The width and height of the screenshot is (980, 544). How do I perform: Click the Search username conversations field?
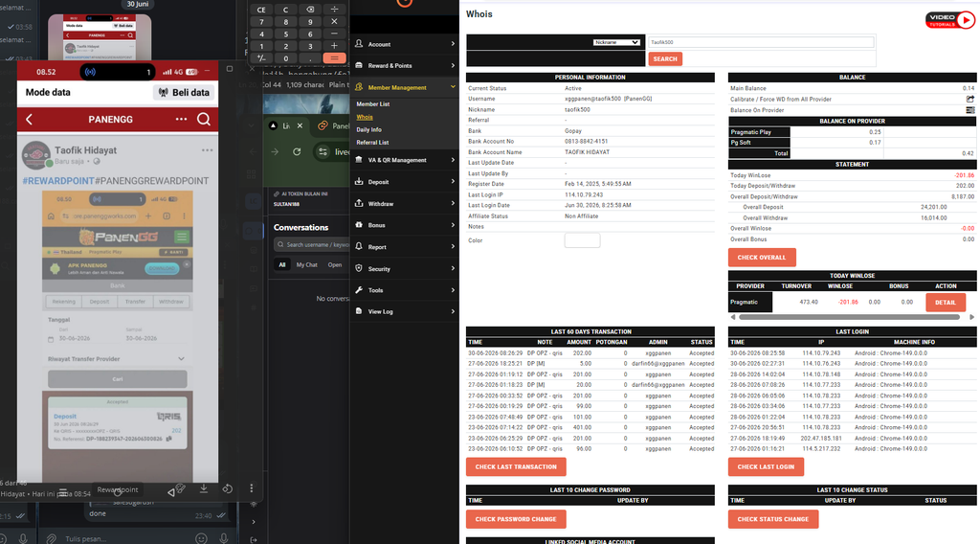tap(312, 244)
